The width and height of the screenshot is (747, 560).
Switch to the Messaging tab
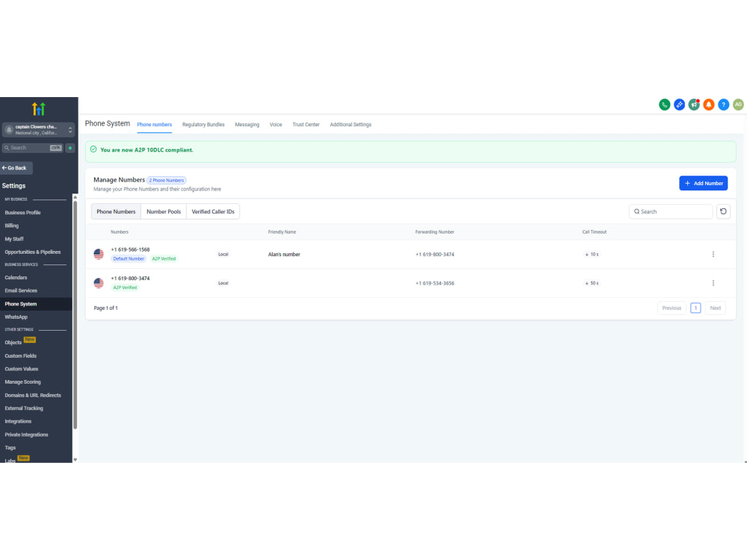(247, 125)
